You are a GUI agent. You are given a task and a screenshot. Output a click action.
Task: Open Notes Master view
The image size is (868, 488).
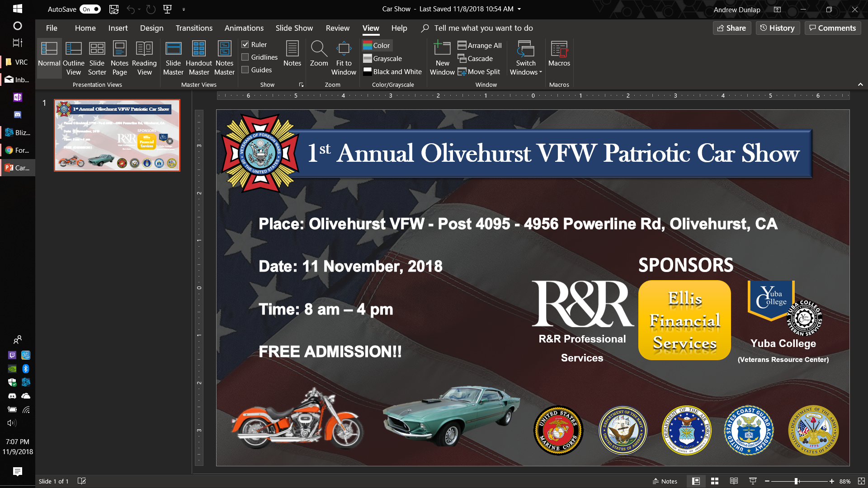(224, 59)
